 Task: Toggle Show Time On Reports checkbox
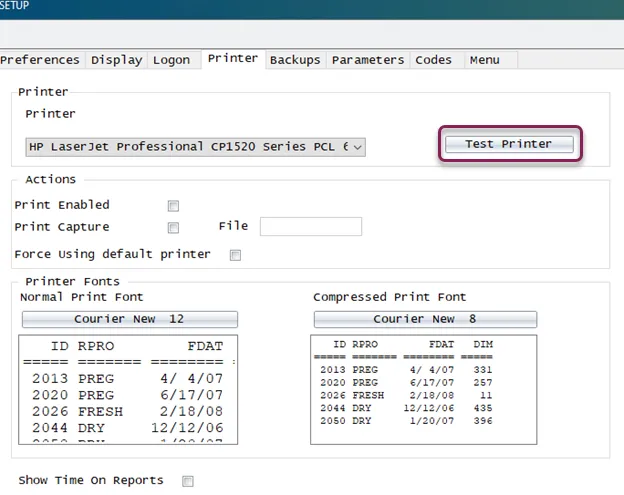click(x=188, y=481)
